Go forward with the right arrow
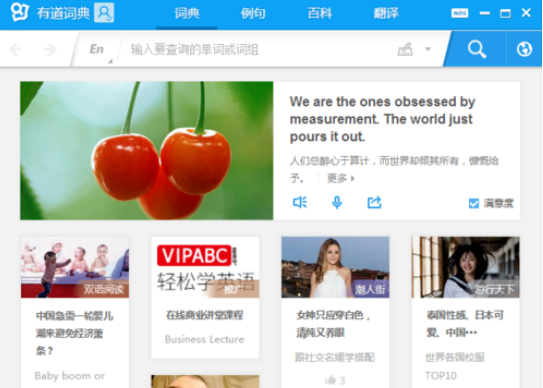The height and width of the screenshot is (388, 543). tap(51, 50)
